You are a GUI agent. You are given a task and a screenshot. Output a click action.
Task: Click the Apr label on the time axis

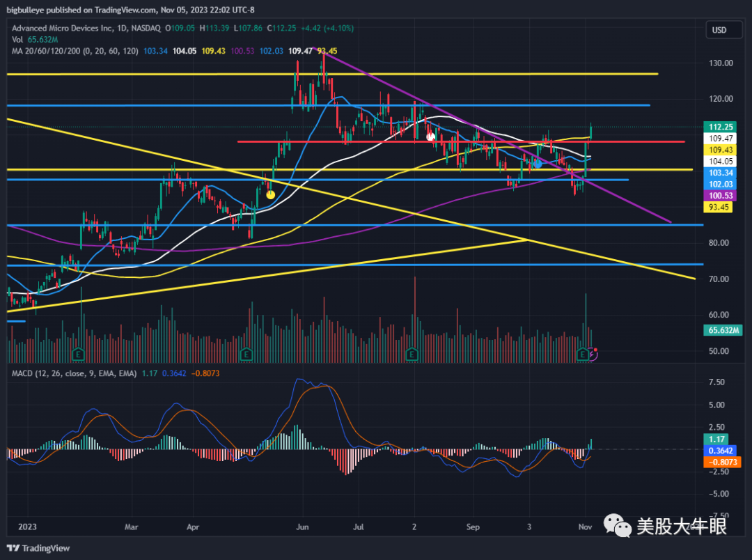pos(193,527)
